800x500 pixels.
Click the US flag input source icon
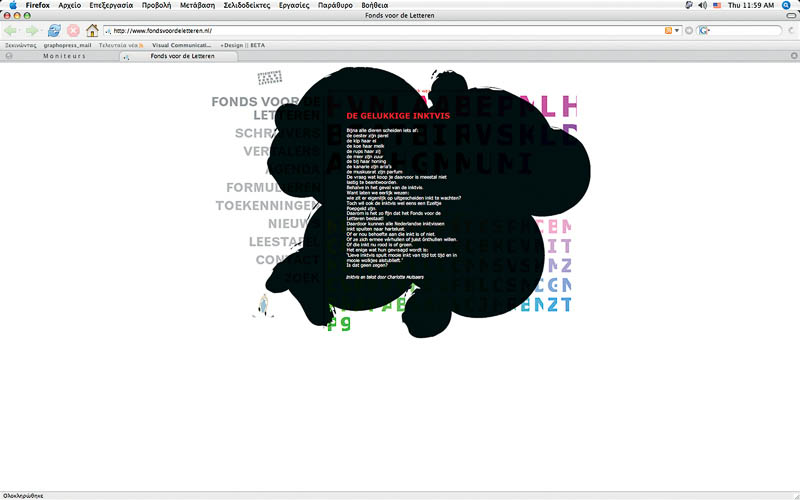coord(717,5)
